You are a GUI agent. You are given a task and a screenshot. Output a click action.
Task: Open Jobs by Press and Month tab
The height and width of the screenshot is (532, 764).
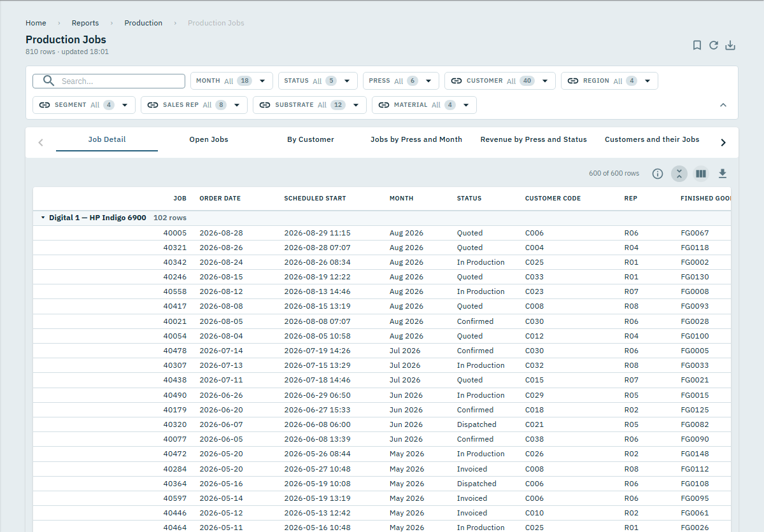[416, 139]
